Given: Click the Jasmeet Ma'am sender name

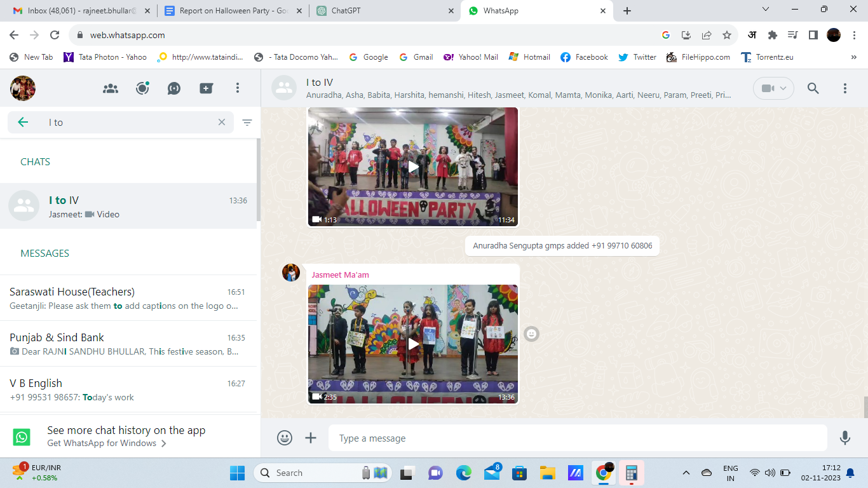Looking at the screenshot, I should point(340,274).
